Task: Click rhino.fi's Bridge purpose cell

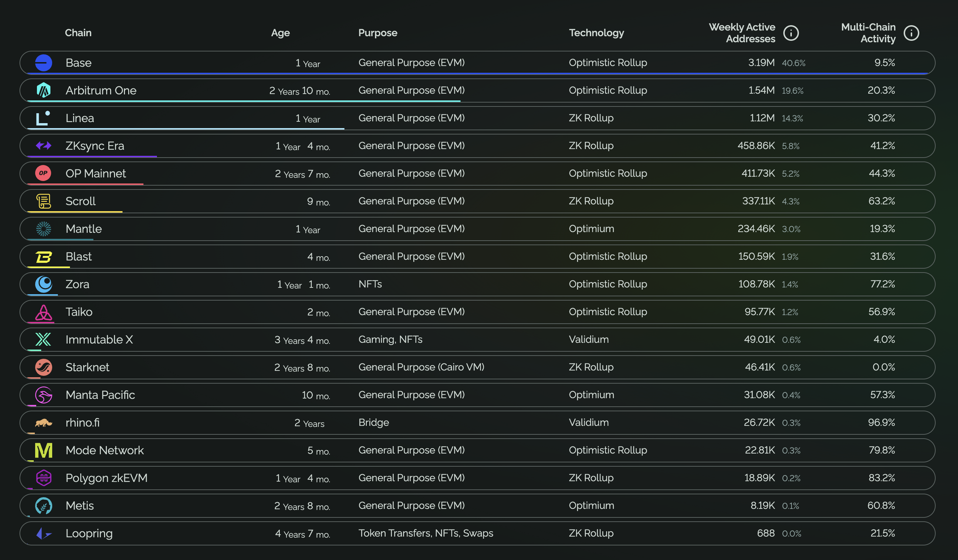Action: (374, 422)
